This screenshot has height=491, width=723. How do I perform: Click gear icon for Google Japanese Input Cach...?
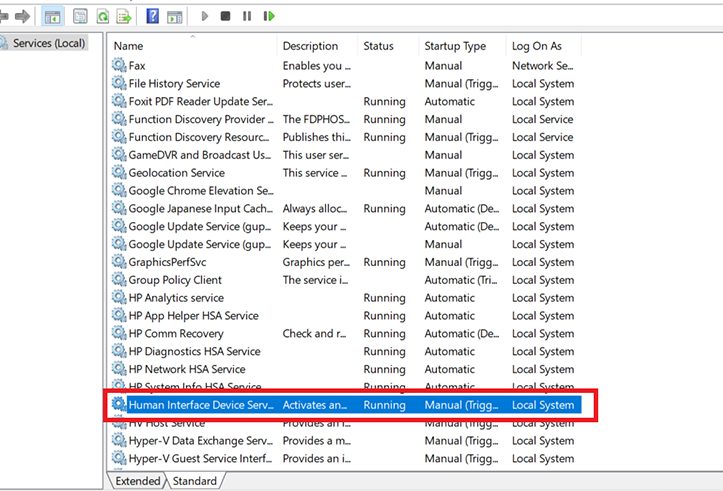[119, 208]
